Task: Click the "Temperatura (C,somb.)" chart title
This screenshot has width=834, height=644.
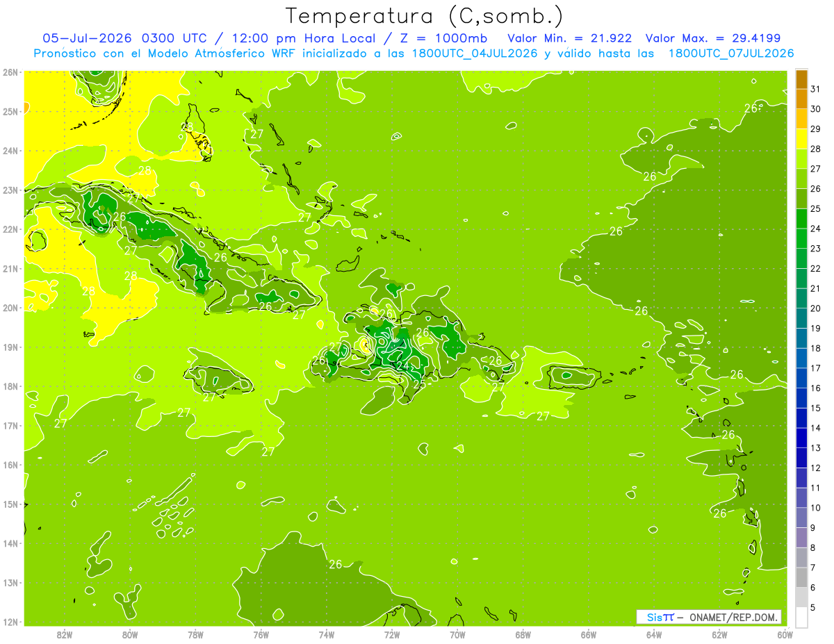Action: click(424, 17)
